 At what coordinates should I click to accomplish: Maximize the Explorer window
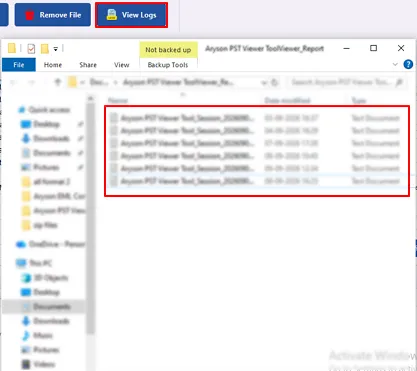(373, 48)
